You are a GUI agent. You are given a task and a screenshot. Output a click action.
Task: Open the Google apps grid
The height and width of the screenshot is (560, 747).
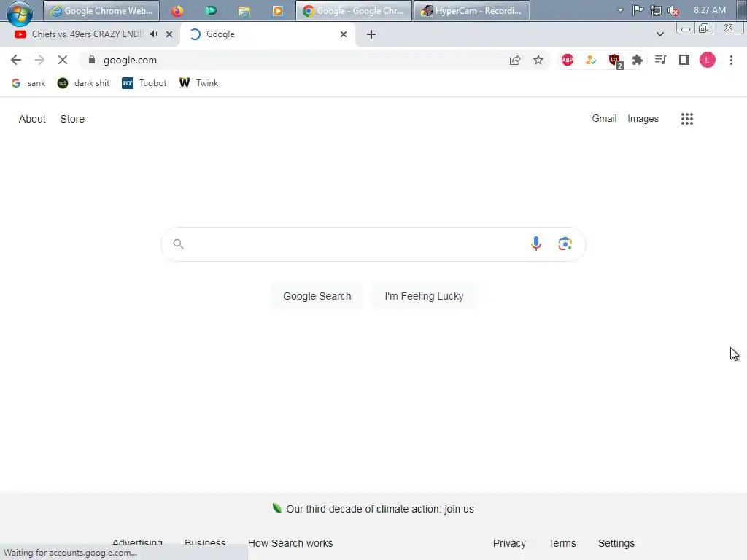click(x=687, y=119)
